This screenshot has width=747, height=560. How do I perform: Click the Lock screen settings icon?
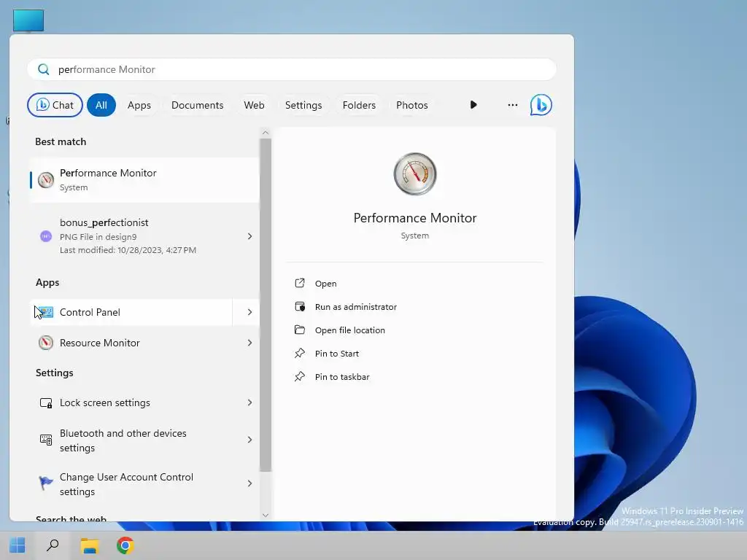pyautogui.click(x=46, y=402)
